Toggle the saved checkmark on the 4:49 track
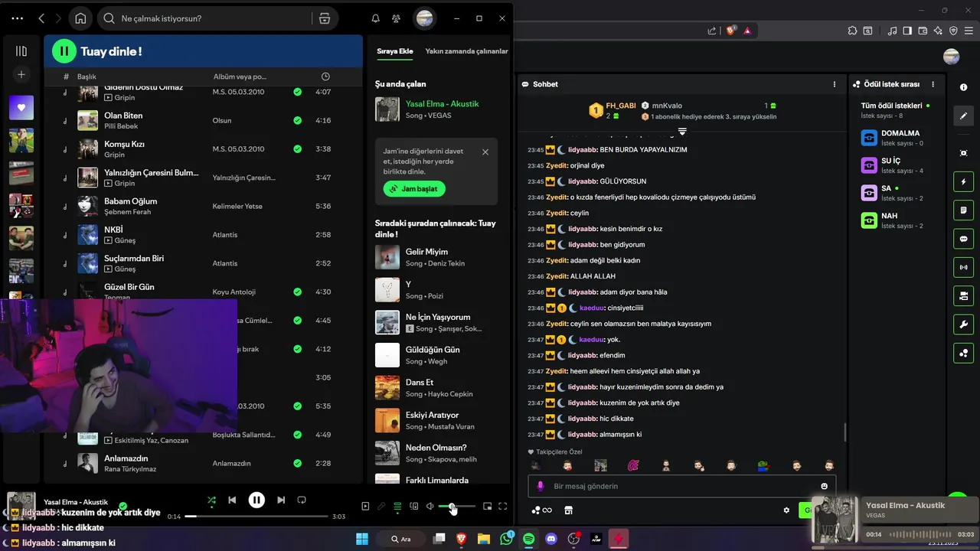This screenshot has width=980, height=551. [297, 435]
